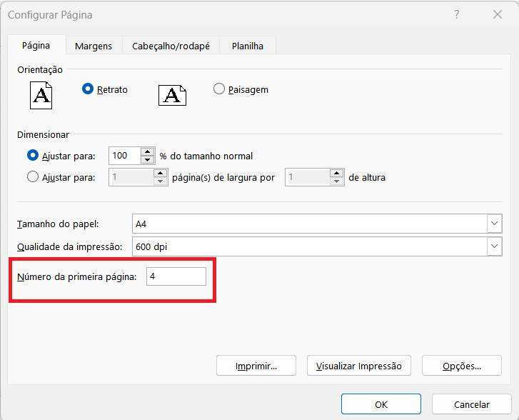519x420 pixels.
Task: Select Ajustar para páginas de largura option
Action: tap(33, 177)
